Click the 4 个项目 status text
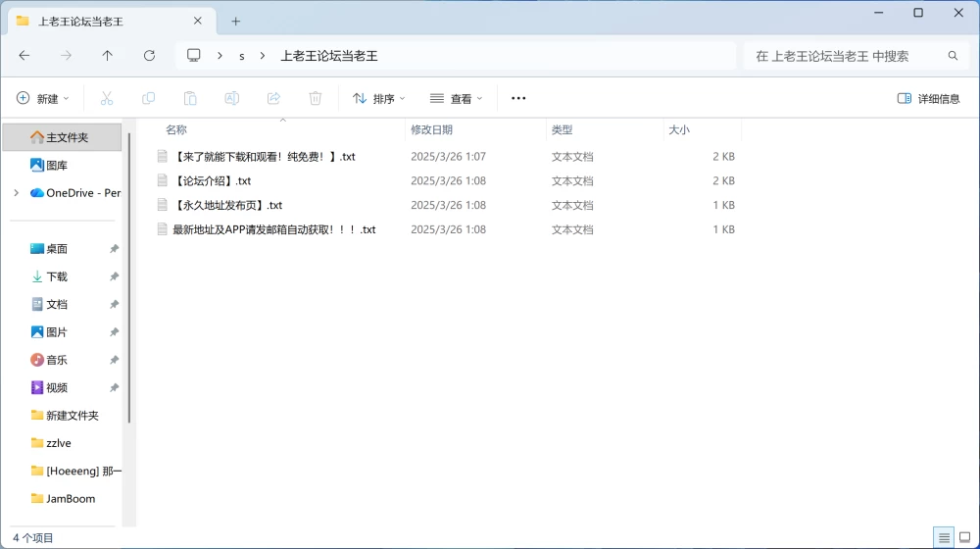This screenshot has height=549, width=980. pos(33,538)
